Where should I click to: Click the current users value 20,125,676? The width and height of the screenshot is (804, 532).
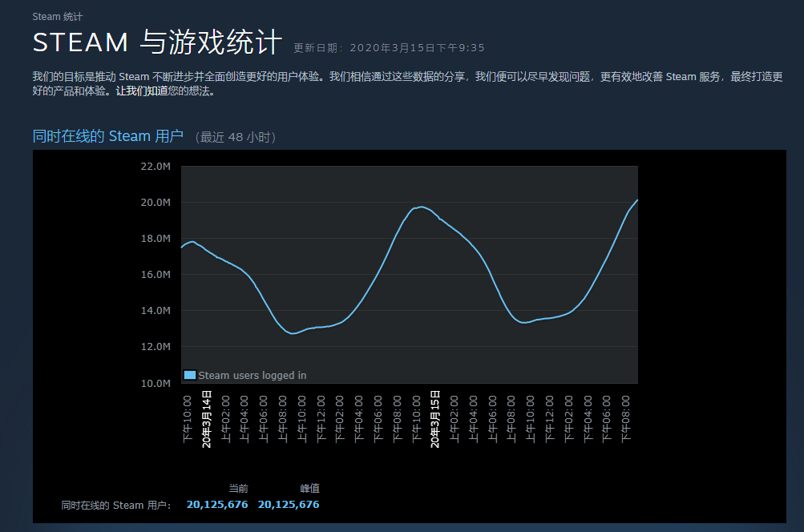pyautogui.click(x=217, y=505)
